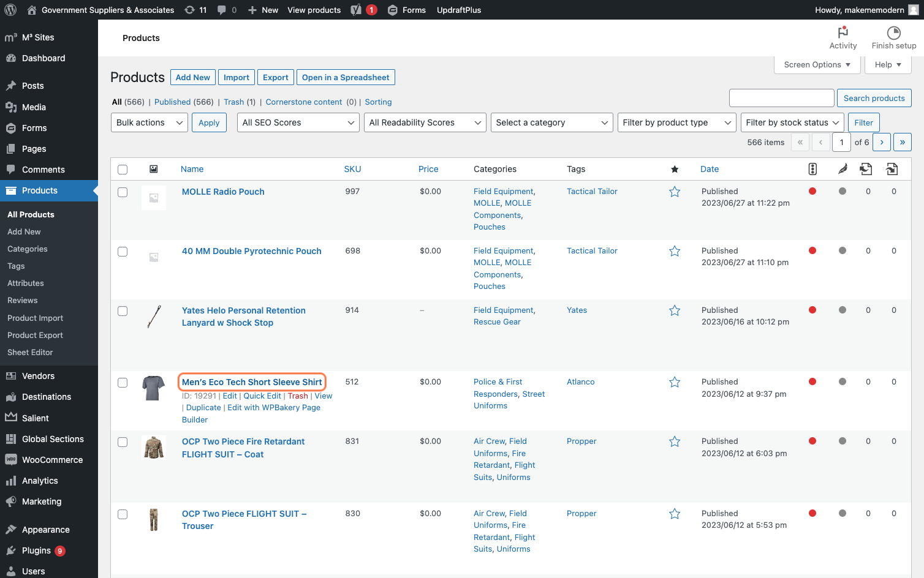This screenshot has width=924, height=578.
Task: Click the updates icon showing 11
Action: [195, 10]
